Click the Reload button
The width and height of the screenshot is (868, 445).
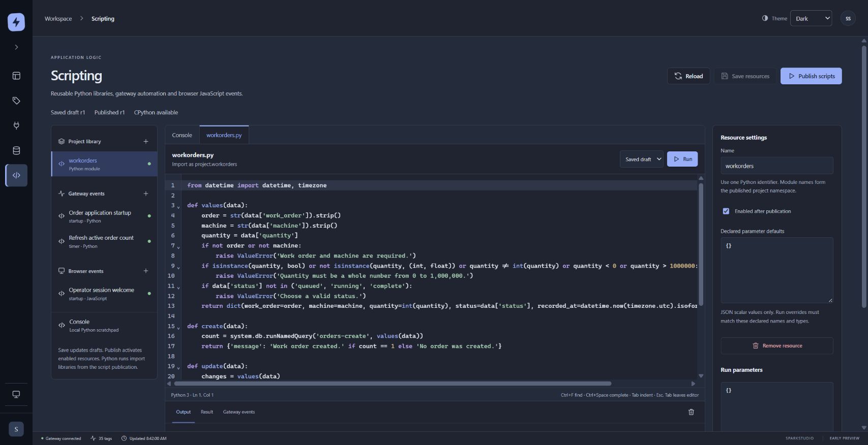pyautogui.click(x=689, y=76)
